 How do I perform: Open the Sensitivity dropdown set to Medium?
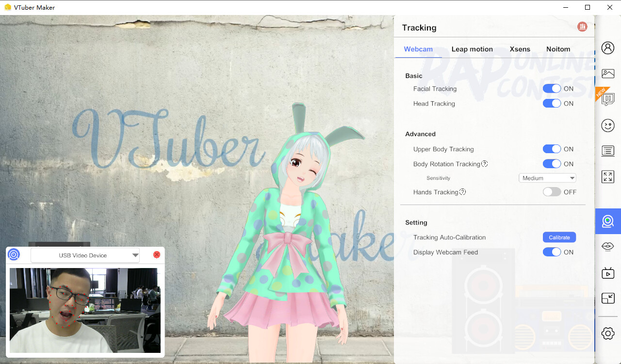pyautogui.click(x=547, y=177)
